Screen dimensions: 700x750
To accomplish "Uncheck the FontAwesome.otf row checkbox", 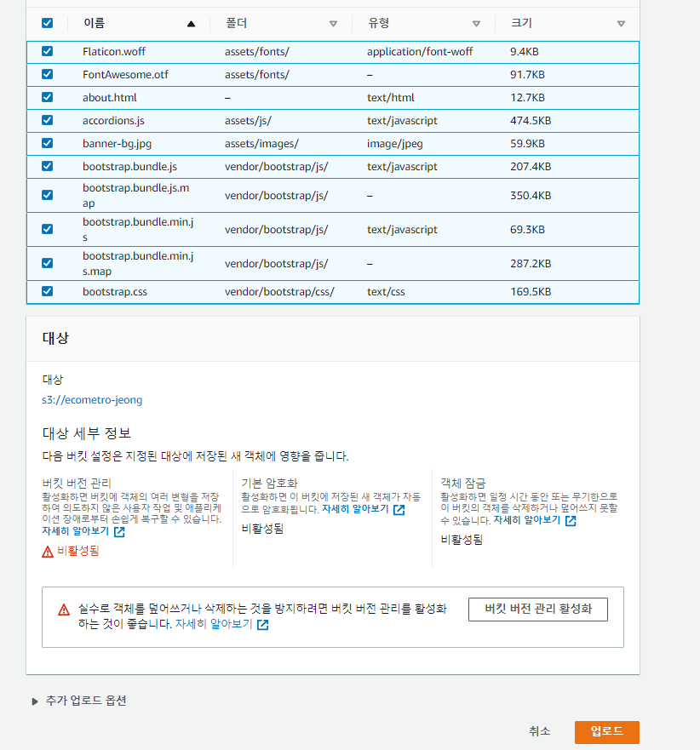I will coord(47,74).
